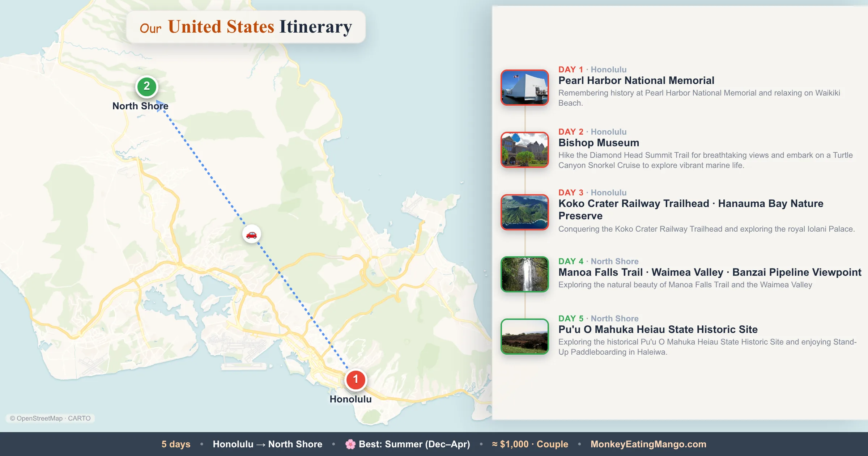The width and height of the screenshot is (868, 456).
Task: Open the Koko Crater aerial photo thumbnail
Action: [524, 212]
